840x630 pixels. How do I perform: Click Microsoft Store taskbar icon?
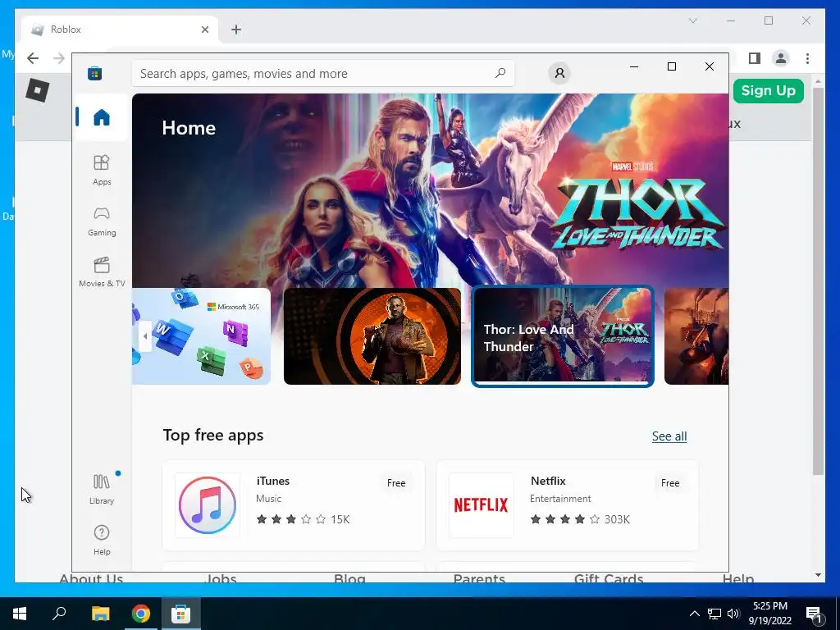(181, 614)
